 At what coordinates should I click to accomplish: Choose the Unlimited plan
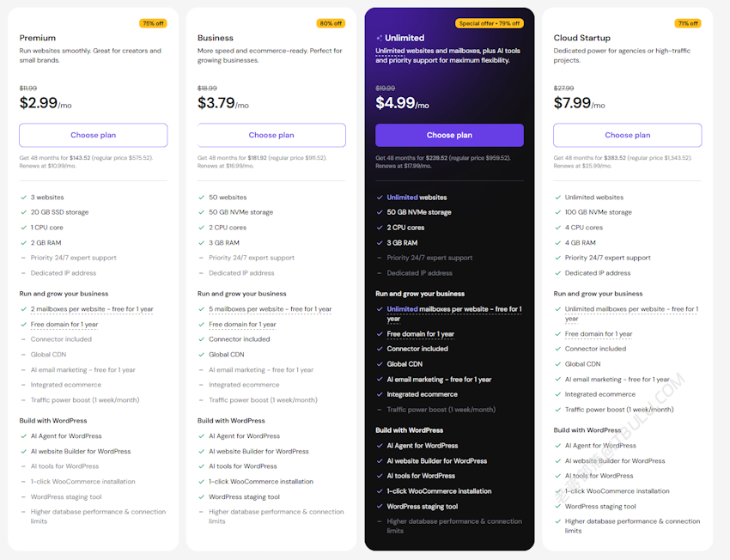pos(449,135)
